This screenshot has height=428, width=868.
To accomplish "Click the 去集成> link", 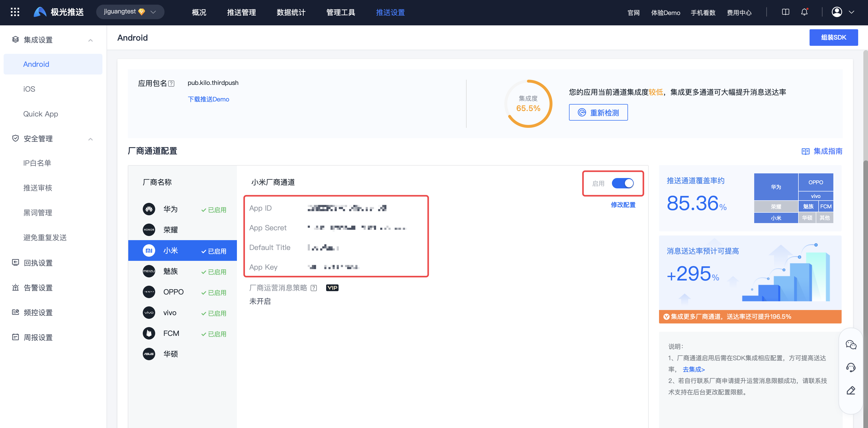I will tap(693, 369).
